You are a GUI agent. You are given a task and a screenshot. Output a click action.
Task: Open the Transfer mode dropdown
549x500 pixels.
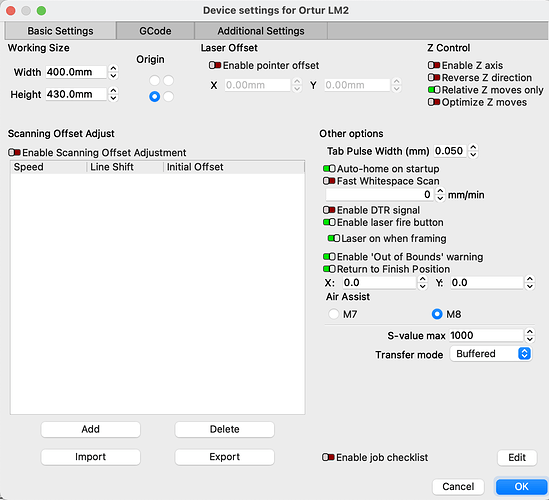click(491, 354)
